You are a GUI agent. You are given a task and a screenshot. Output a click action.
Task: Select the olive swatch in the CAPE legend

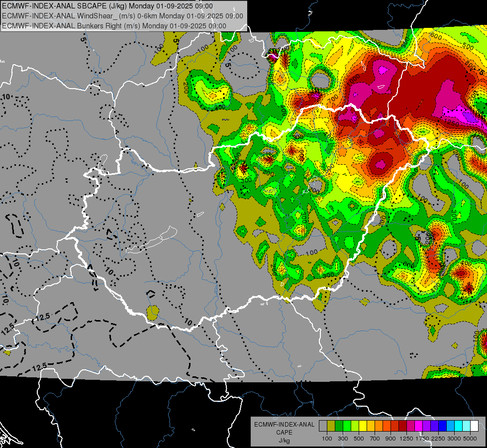coord(331,426)
